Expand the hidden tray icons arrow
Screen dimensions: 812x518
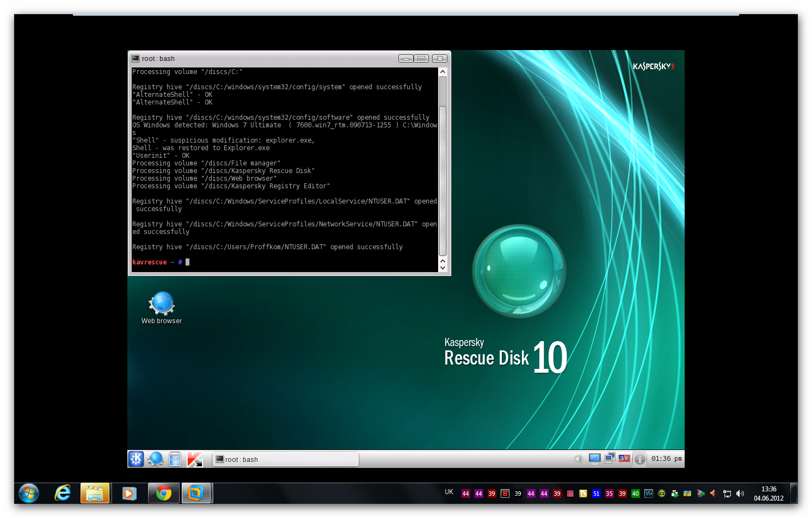coord(577,459)
